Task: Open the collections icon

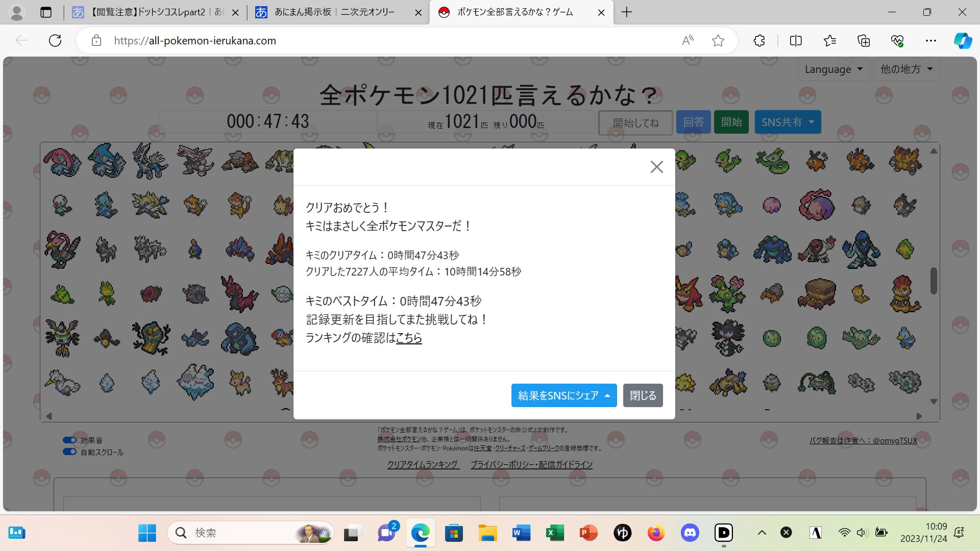Action: 864,40
